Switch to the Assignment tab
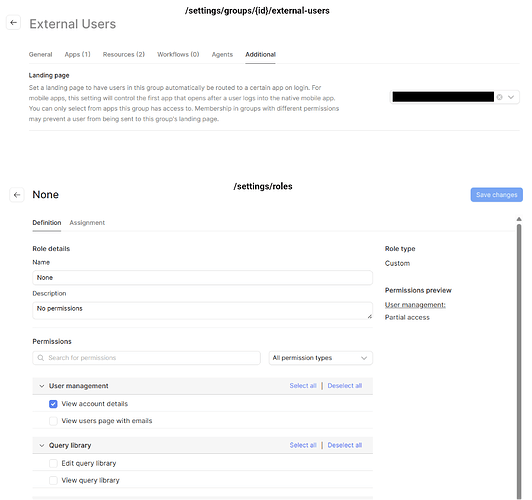Image resolution: width=532 pixels, height=500 pixels. click(x=87, y=223)
